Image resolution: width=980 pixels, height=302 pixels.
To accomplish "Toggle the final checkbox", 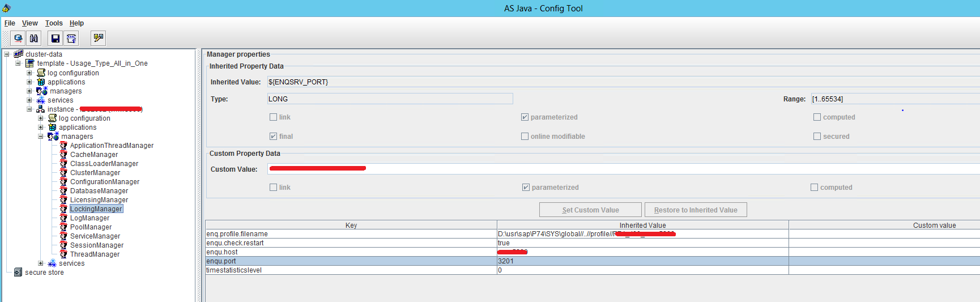I will [274, 137].
